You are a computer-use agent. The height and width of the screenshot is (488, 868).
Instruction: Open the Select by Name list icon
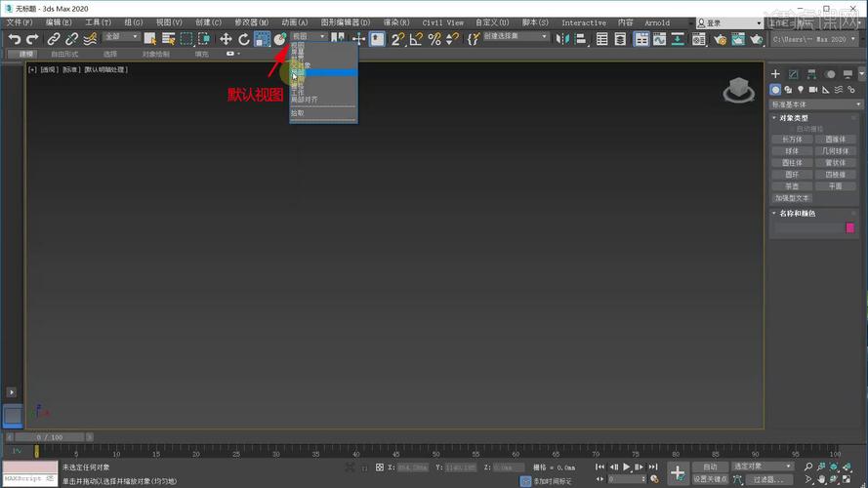point(168,39)
